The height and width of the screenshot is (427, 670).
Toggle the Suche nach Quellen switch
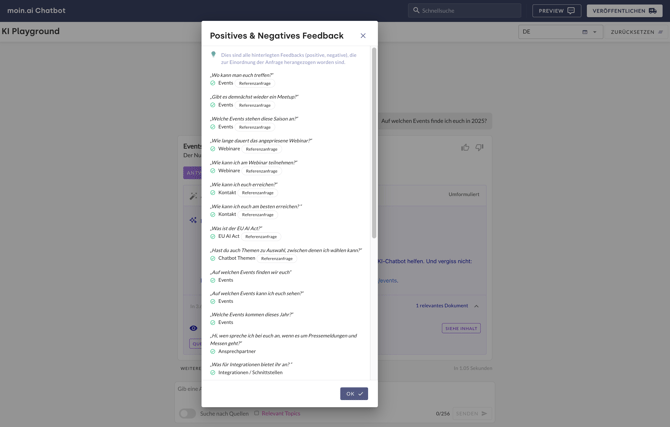[187, 413]
